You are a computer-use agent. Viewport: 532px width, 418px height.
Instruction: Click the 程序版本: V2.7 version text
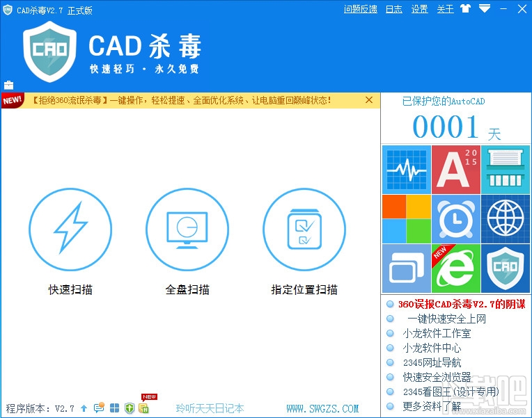(x=40, y=408)
